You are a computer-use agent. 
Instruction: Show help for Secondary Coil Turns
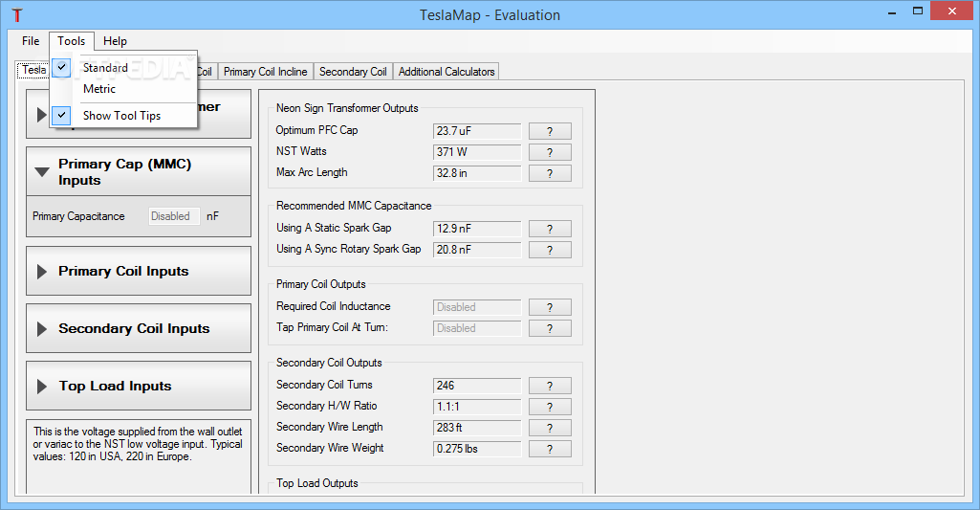pos(550,387)
